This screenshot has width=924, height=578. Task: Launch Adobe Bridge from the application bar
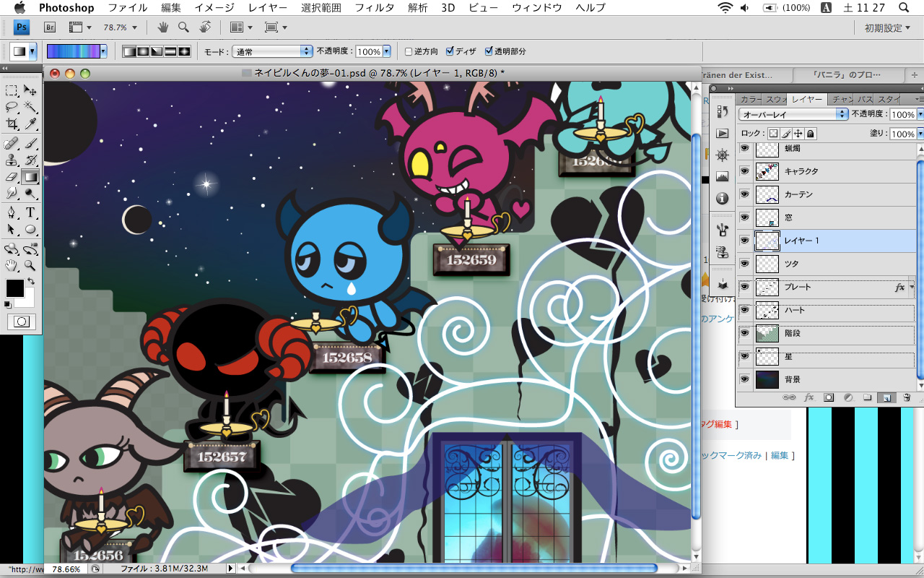pos(51,27)
